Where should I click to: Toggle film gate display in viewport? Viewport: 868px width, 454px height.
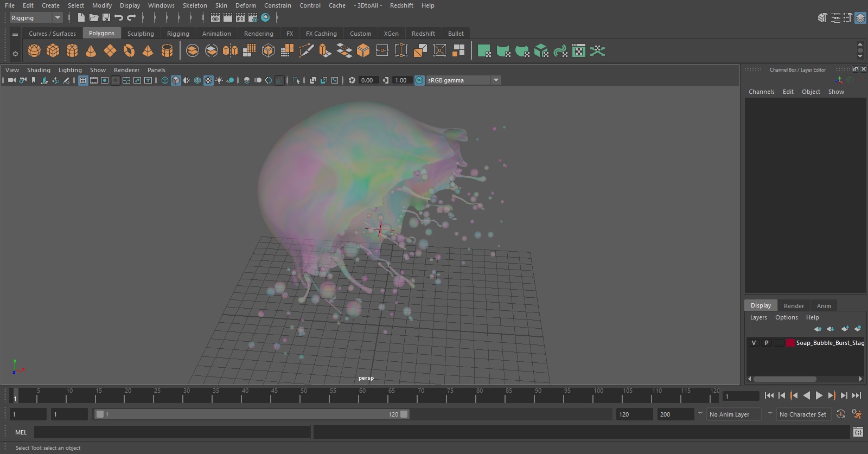tap(94, 80)
